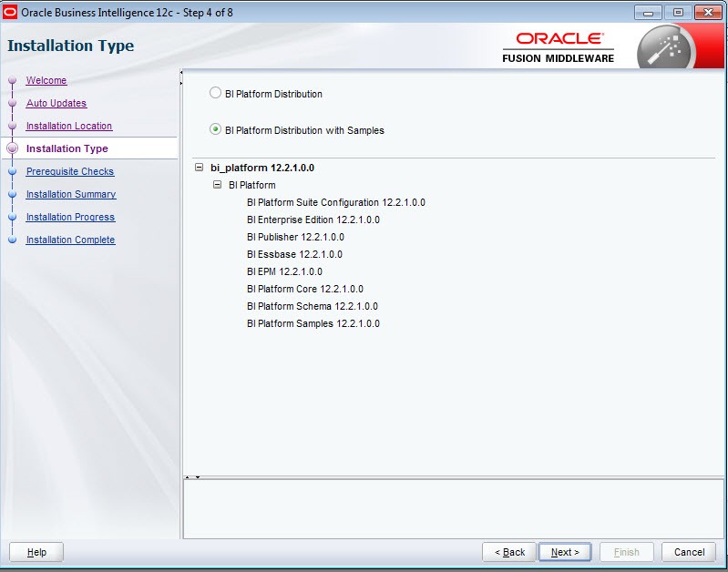Select BI Platform Samples 12.2.1.0.0 row
This screenshot has height=572, width=728.
click(x=313, y=323)
